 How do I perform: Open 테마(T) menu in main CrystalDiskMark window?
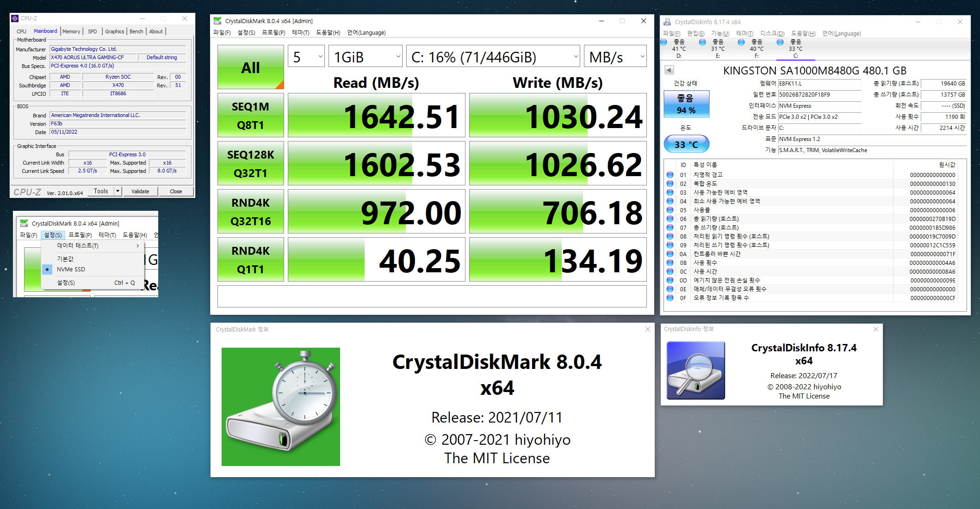pyautogui.click(x=301, y=32)
